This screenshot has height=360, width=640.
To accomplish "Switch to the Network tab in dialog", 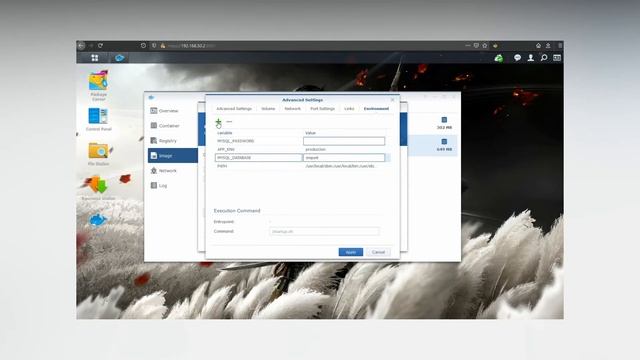I will (x=293, y=109).
